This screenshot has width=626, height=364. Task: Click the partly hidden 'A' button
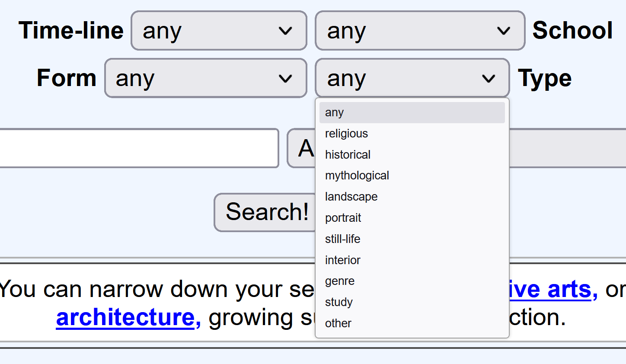[302, 148]
